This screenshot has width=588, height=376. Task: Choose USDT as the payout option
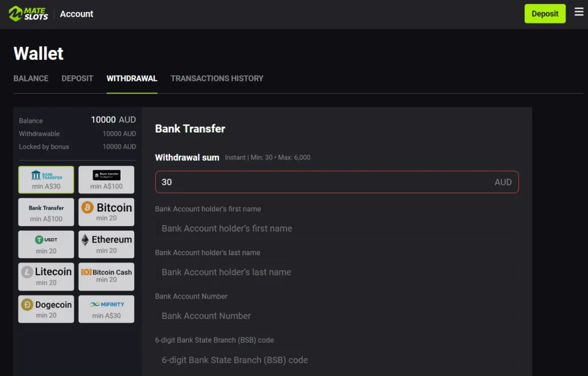[x=46, y=244]
